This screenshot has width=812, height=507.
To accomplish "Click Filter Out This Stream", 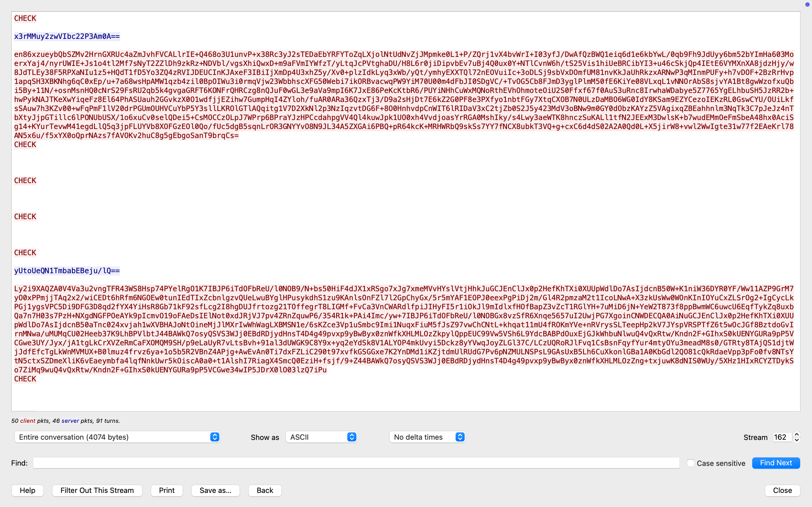I will pos(97,490).
